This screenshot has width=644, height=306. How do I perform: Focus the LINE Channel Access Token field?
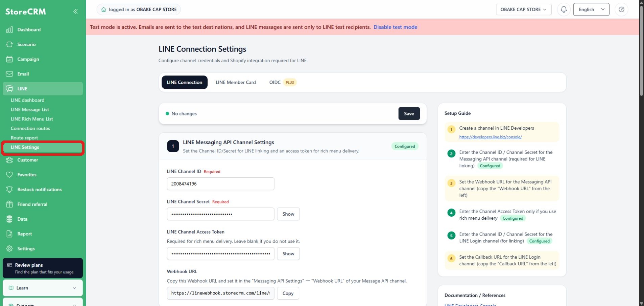click(x=220, y=254)
